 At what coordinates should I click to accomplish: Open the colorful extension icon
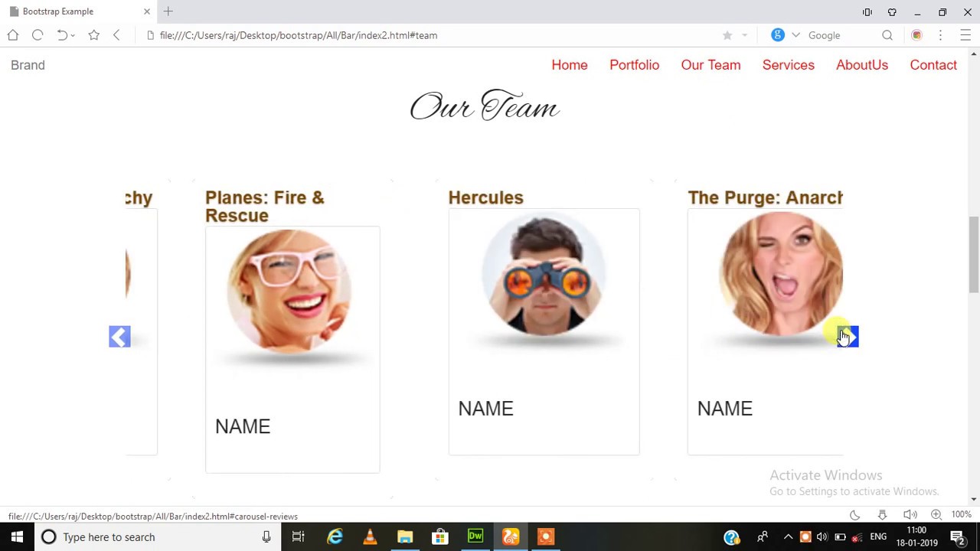pyautogui.click(x=916, y=35)
